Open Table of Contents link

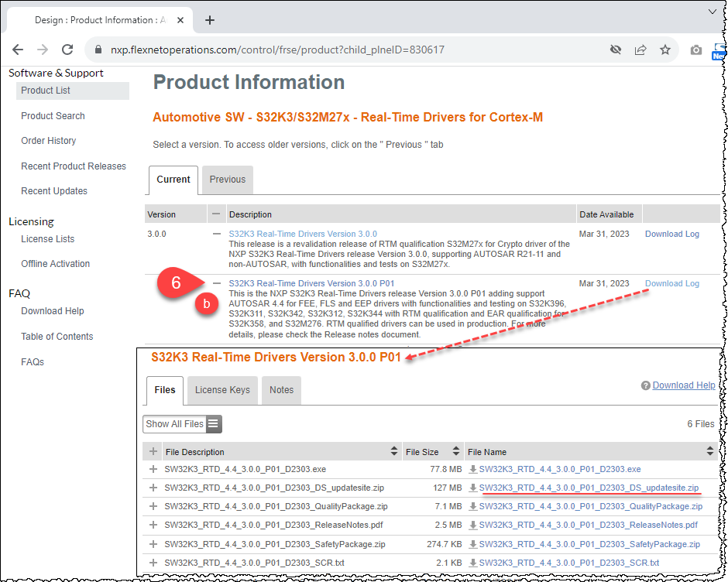(x=57, y=337)
